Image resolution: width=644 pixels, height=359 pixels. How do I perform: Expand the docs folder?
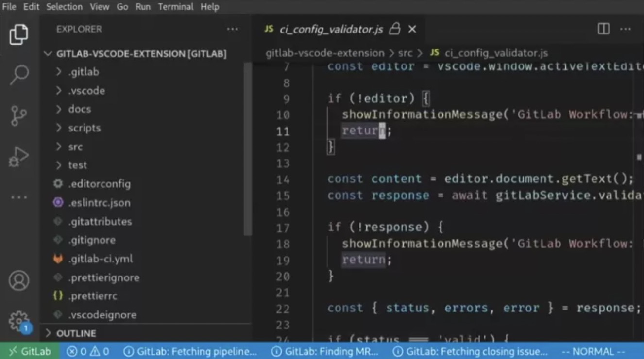pyautogui.click(x=80, y=109)
